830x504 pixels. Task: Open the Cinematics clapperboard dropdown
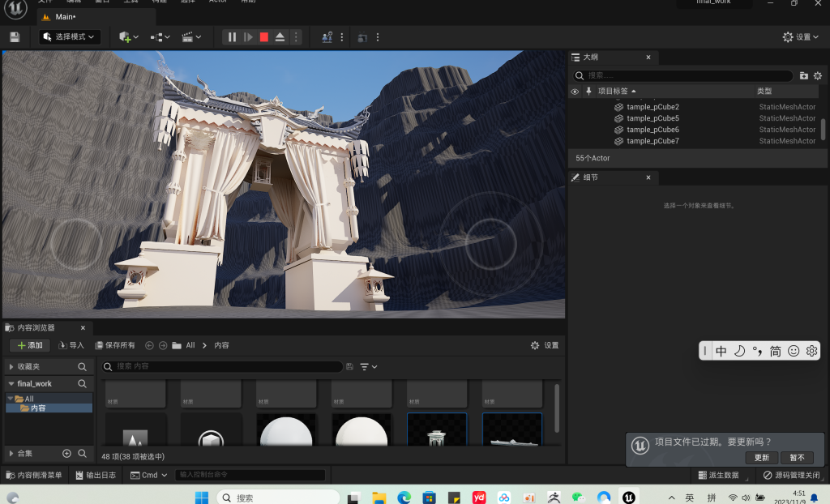click(x=191, y=37)
